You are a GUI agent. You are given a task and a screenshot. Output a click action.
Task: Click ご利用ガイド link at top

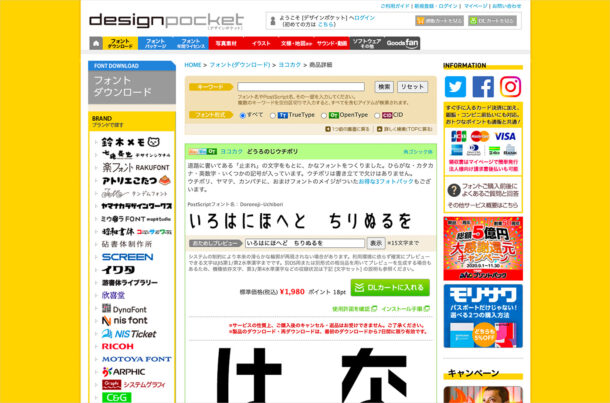point(395,6)
